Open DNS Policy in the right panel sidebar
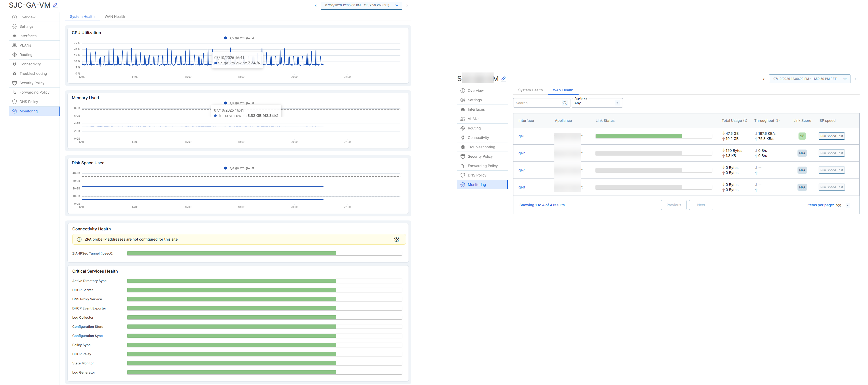The image size is (868, 385). click(482, 175)
